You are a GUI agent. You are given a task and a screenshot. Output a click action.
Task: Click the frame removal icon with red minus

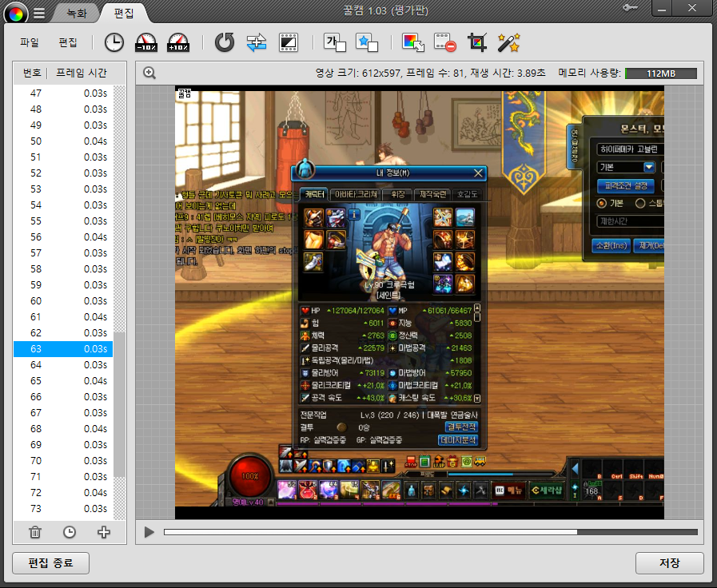click(445, 42)
